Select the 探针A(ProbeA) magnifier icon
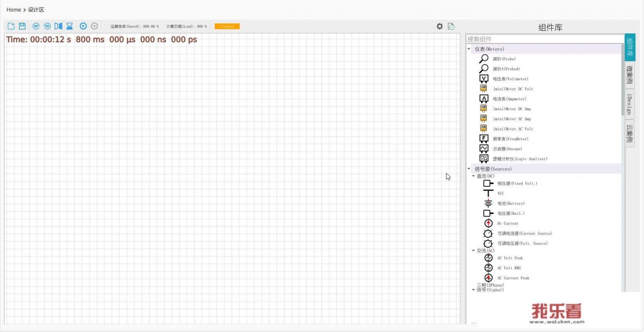The width and height of the screenshot is (644, 332). [484, 68]
